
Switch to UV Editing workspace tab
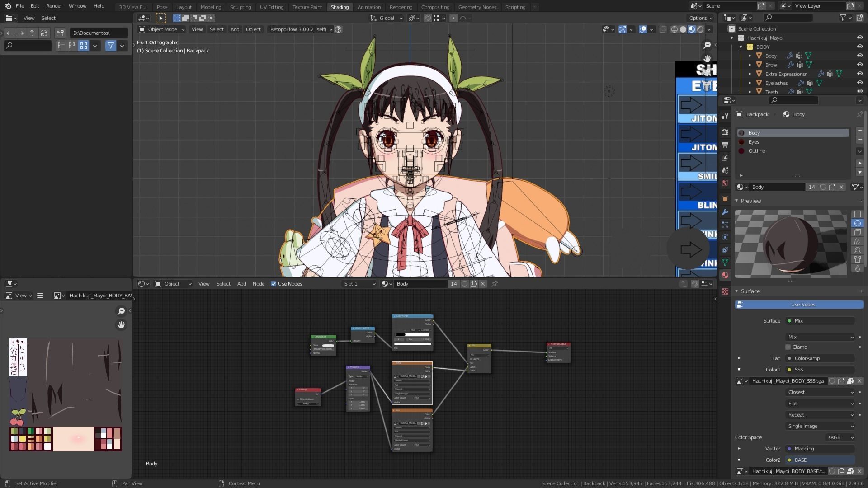(272, 7)
